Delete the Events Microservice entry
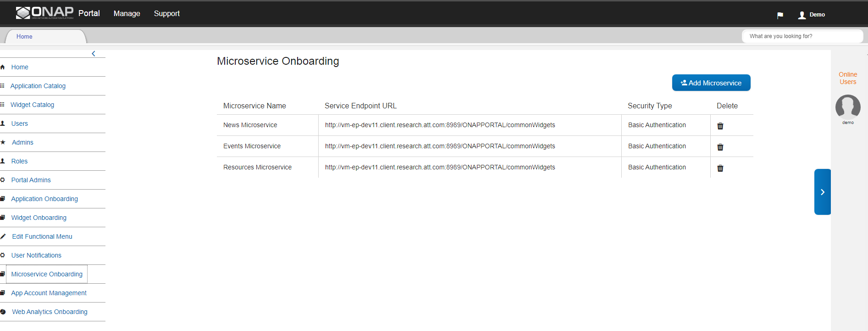This screenshot has width=868, height=331. (720, 147)
